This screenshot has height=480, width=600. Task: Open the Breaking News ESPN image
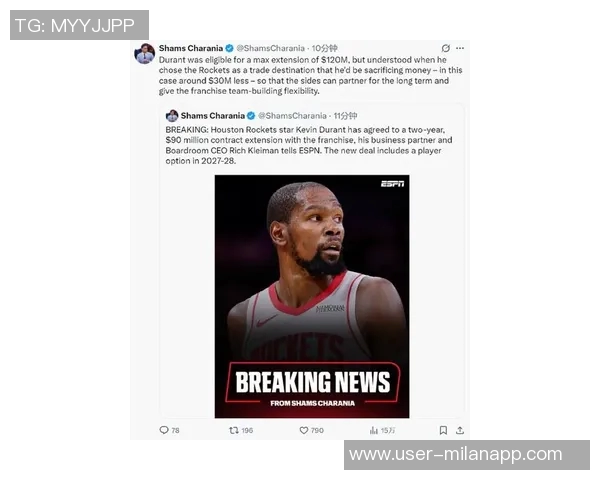312,296
